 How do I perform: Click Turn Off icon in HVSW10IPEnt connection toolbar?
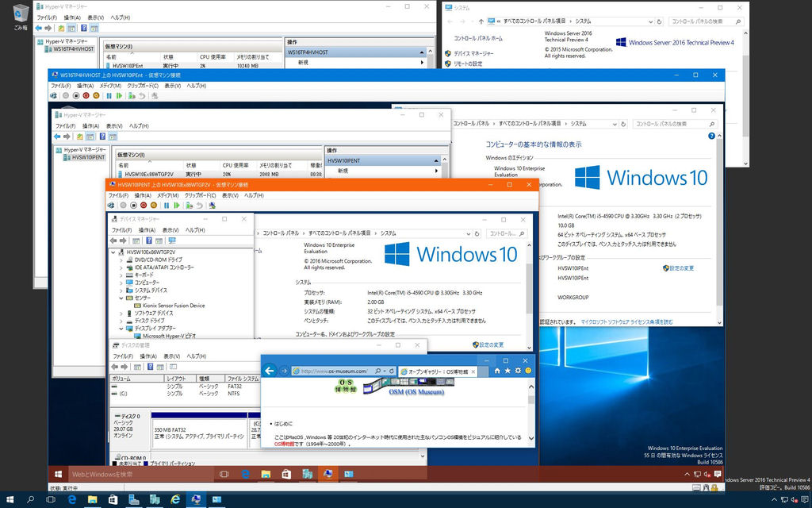tap(76, 96)
